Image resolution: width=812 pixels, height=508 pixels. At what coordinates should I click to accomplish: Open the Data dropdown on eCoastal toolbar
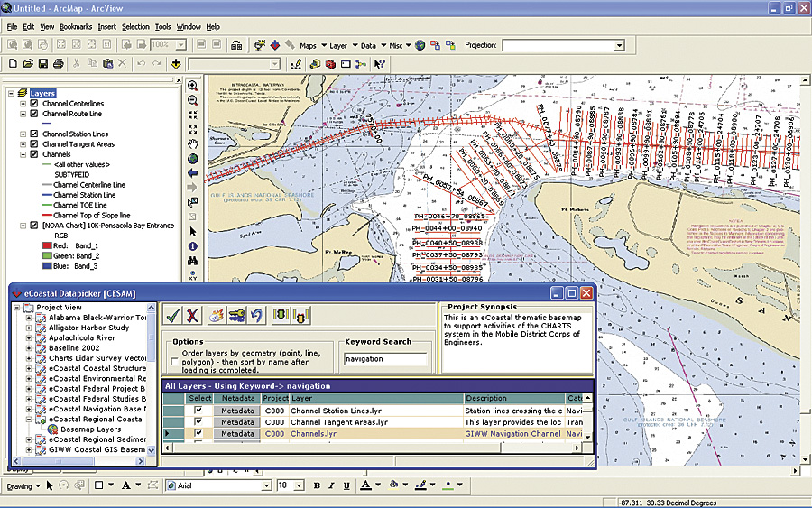[373, 46]
